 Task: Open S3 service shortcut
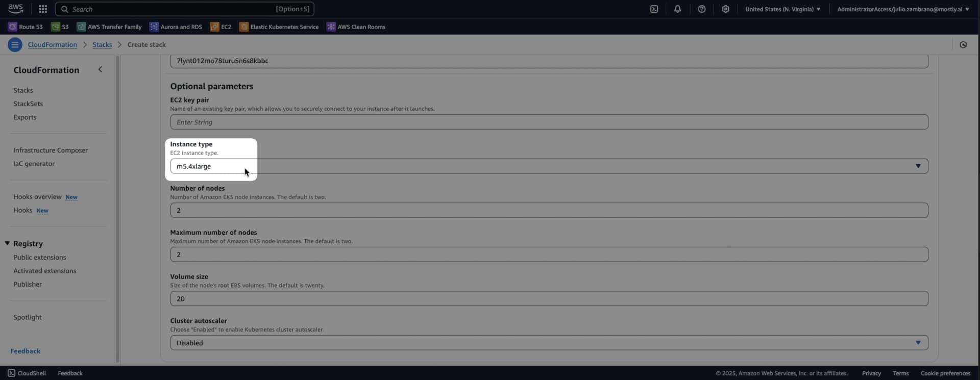pyautogui.click(x=60, y=27)
